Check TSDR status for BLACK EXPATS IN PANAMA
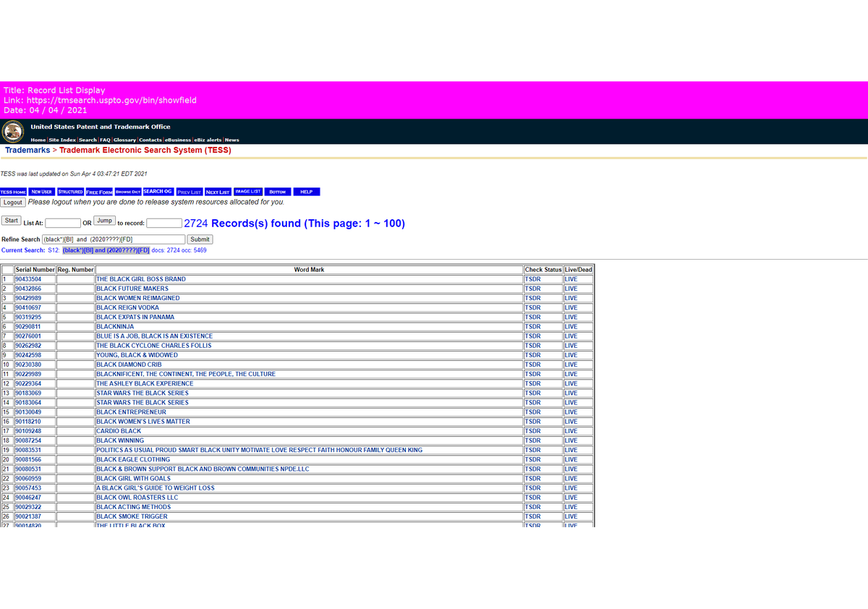This screenshot has height=609, width=868. coord(532,317)
